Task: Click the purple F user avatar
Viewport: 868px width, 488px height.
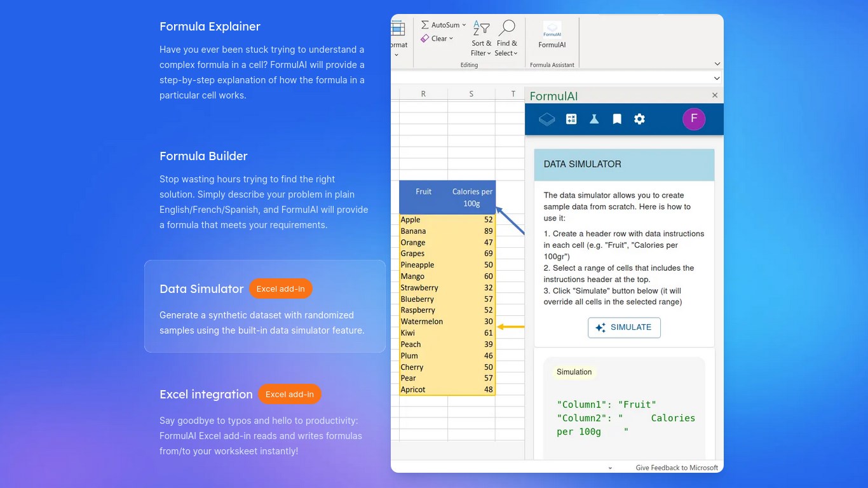Action: click(x=694, y=119)
